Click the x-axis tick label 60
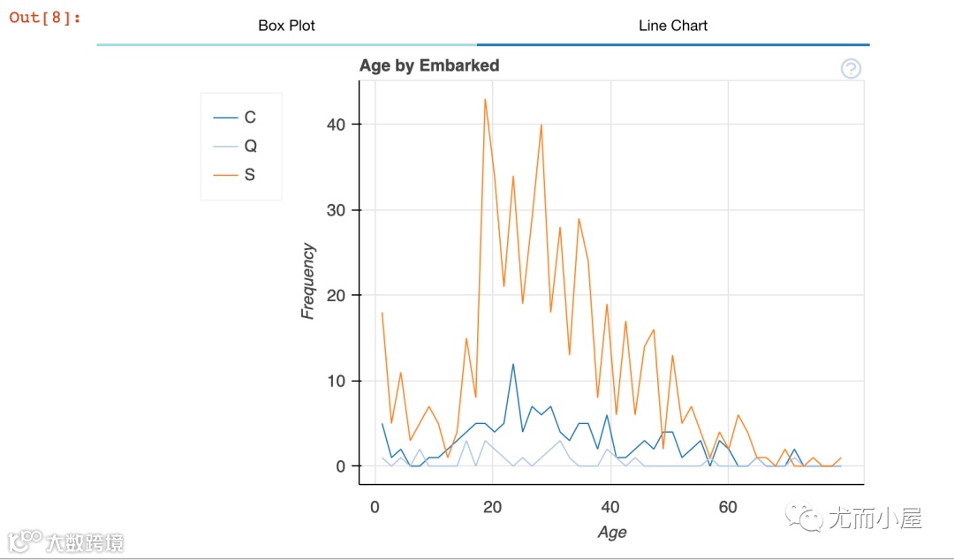Image resolution: width=954 pixels, height=560 pixels. (728, 507)
